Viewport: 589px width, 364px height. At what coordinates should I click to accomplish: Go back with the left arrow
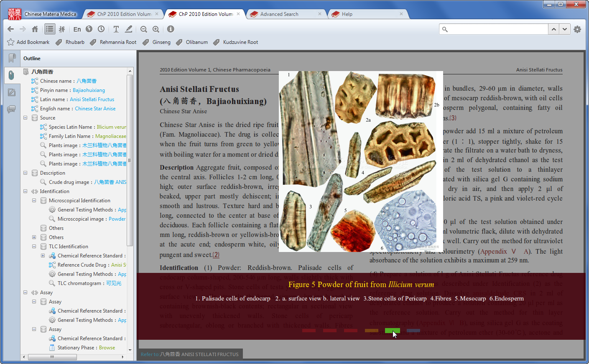pyautogui.click(x=11, y=29)
